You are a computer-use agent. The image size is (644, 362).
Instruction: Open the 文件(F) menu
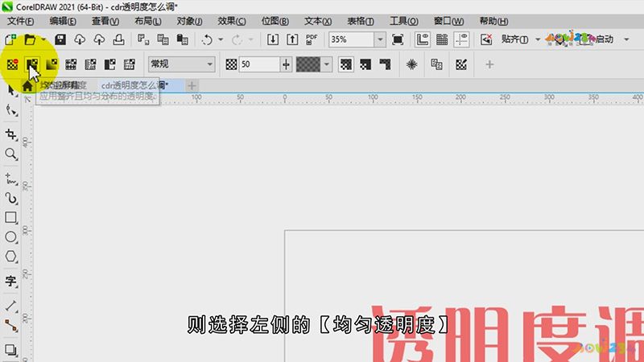(21, 21)
